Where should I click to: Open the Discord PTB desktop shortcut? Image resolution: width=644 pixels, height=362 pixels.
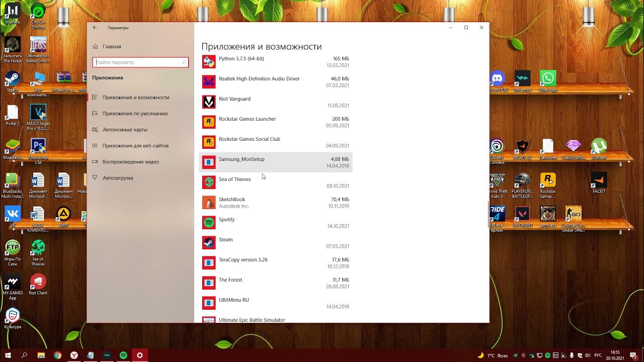click(497, 81)
